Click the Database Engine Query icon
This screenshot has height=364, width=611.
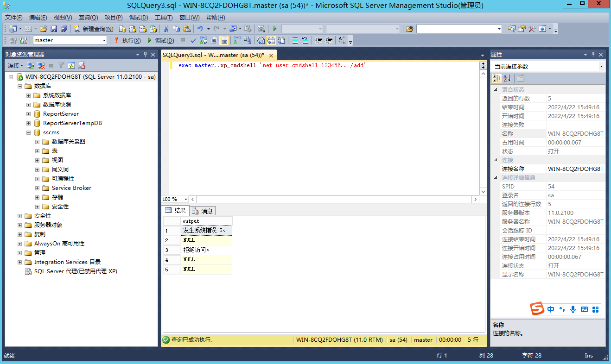pos(122,29)
